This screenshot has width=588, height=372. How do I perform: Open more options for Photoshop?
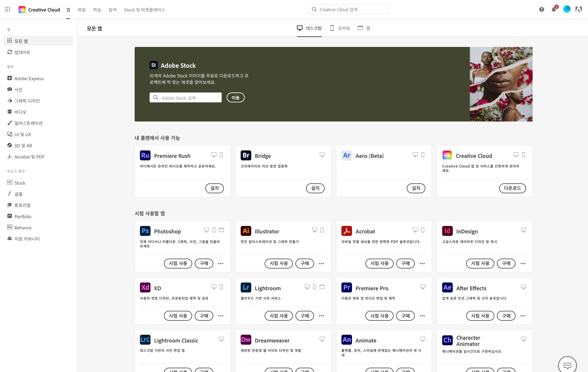(x=221, y=264)
